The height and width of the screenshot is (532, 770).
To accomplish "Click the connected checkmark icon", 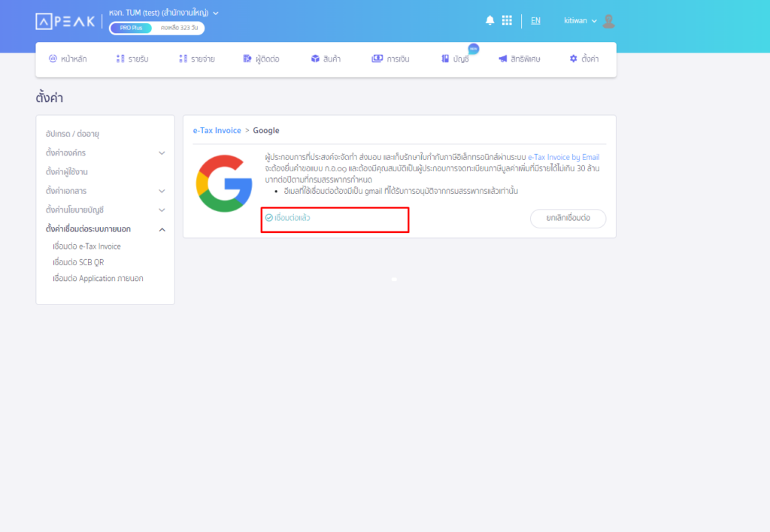I will pyautogui.click(x=269, y=217).
